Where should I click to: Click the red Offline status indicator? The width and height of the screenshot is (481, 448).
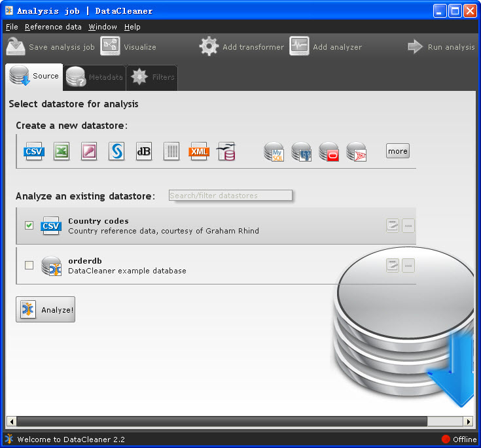[x=446, y=439]
